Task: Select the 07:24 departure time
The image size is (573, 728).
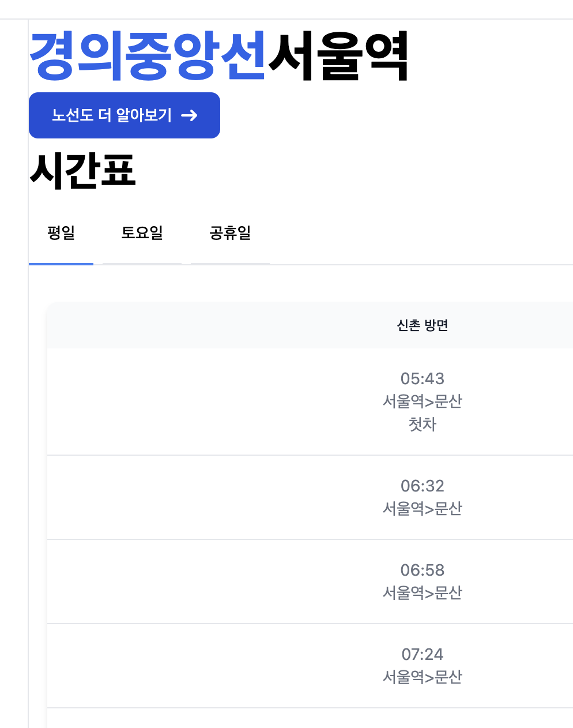Action: point(423,654)
